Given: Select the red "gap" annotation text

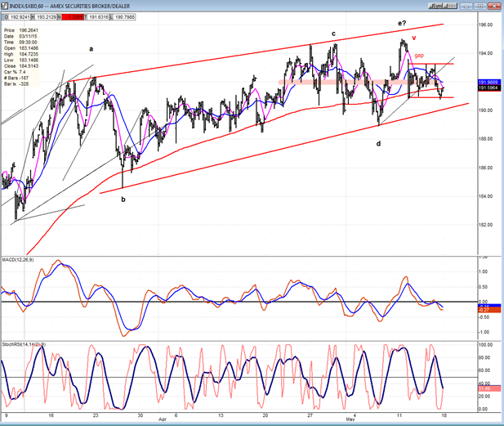Looking at the screenshot, I should (x=419, y=55).
